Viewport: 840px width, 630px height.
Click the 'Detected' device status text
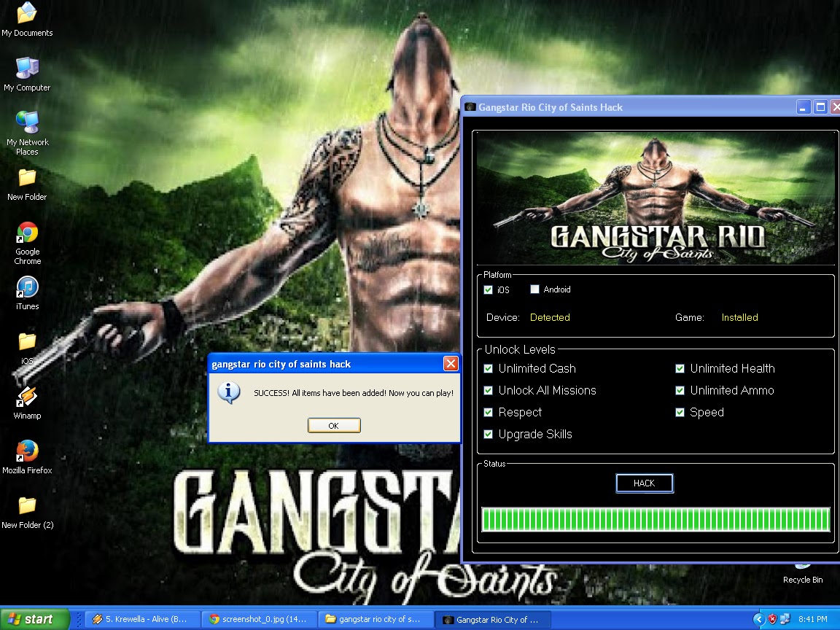[550, 317]
